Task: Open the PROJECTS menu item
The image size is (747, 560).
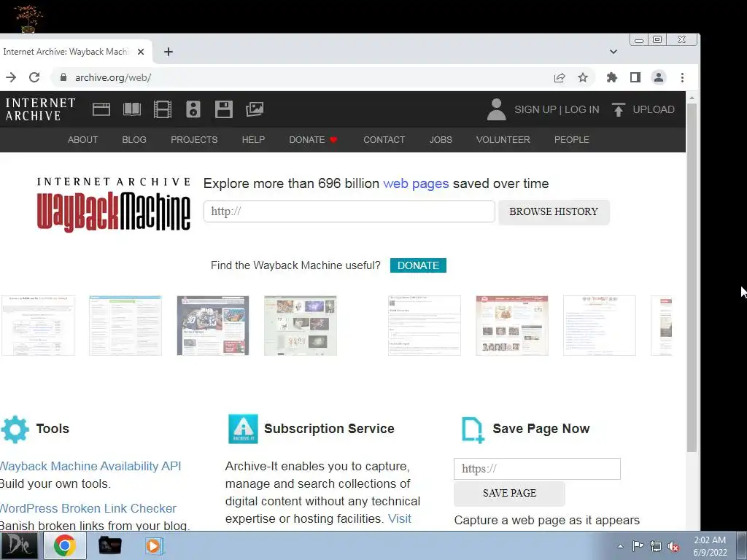Action: pyautogui.click(x=194, y=139)
